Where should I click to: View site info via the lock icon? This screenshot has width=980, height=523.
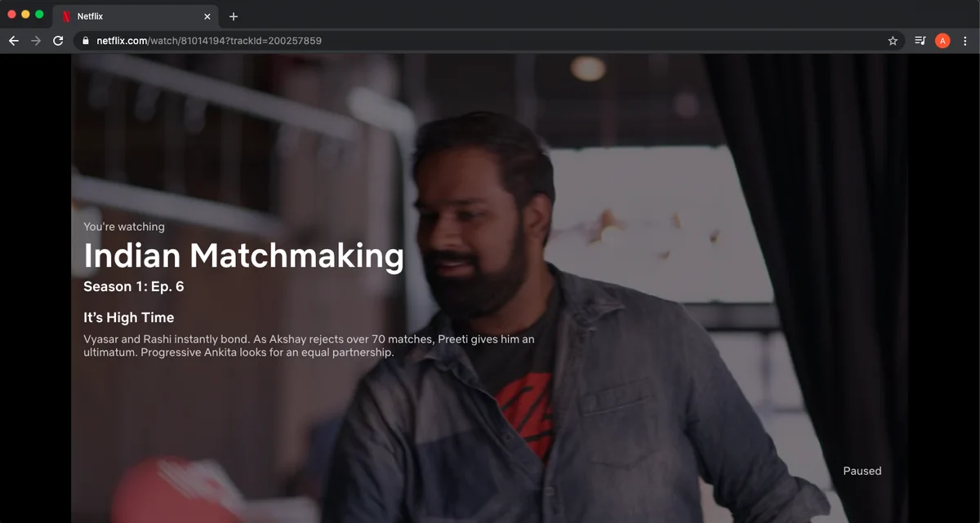tap(86, 41)
